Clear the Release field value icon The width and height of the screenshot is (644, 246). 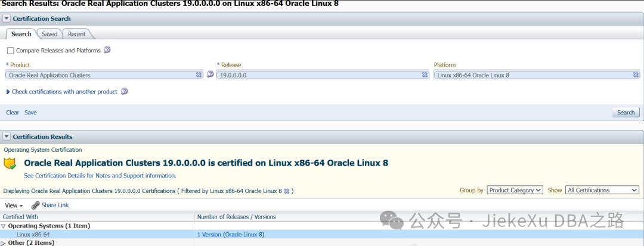pyautogui.click(x=425, y=75)
